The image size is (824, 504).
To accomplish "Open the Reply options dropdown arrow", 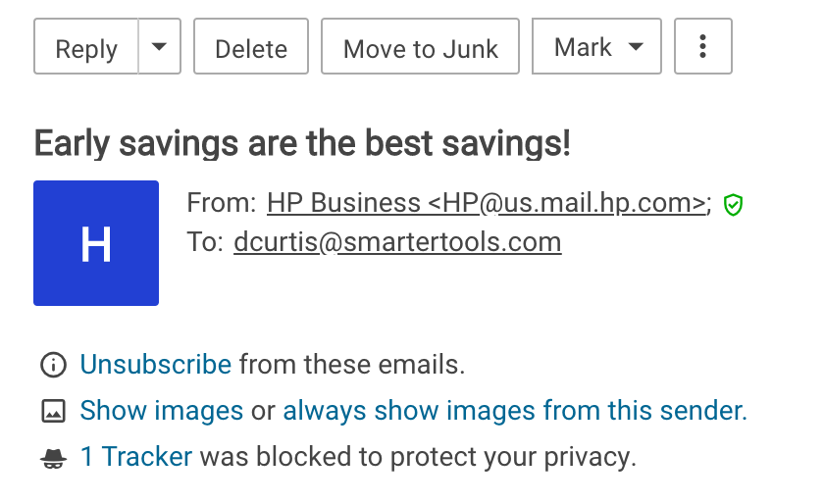I will click(x=160, y=47).
